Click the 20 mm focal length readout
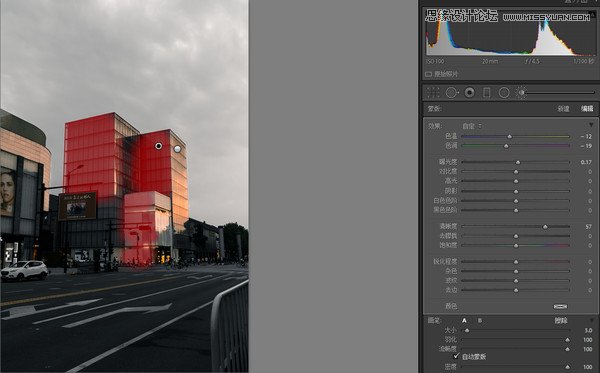This screenshot has height=373, width=600. click(490, 61)
